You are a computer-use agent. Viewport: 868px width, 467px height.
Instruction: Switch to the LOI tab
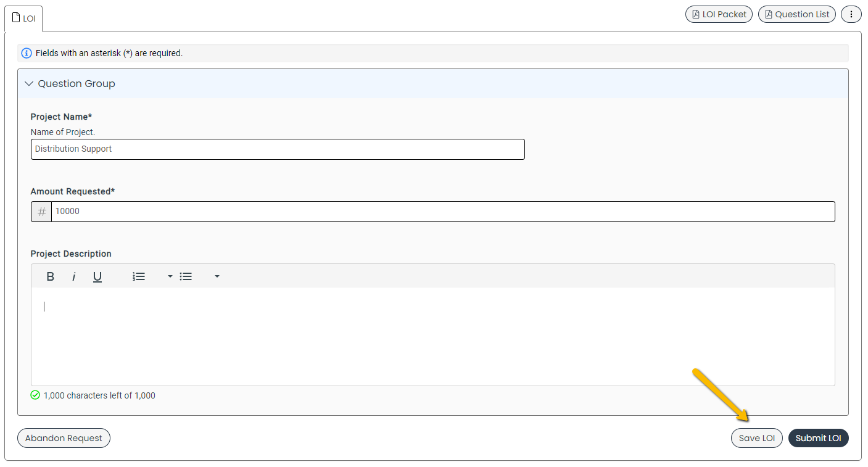click(23, 18)
